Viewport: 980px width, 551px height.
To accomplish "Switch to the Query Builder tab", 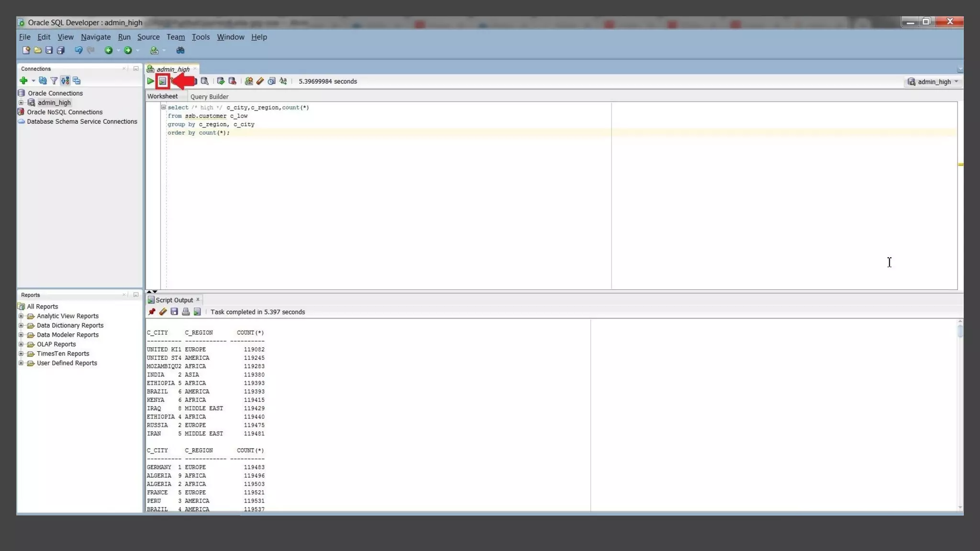I will coord(209,97).
